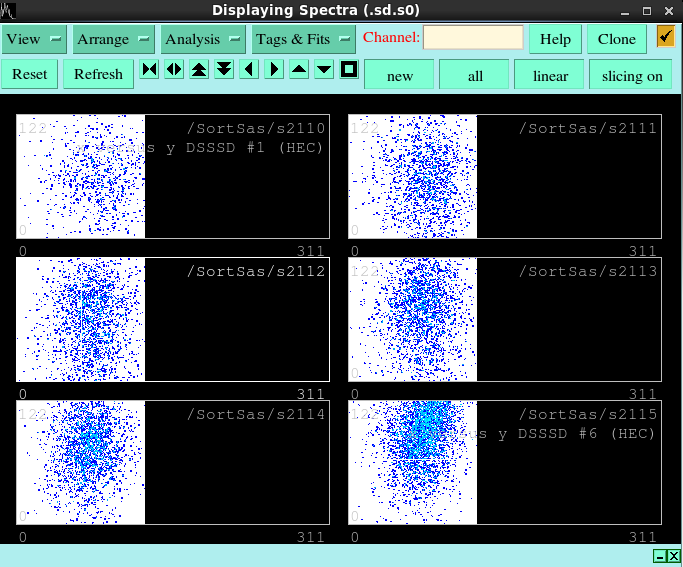Click the Reset button

point(29,74)
